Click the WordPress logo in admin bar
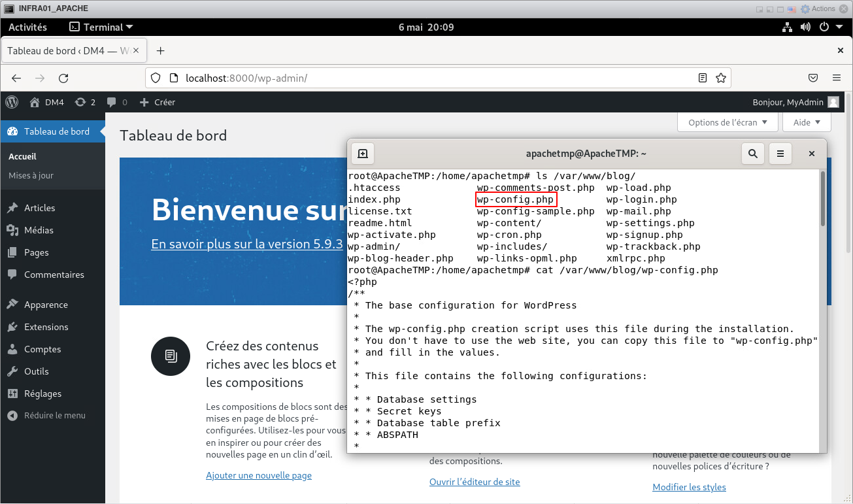Screen dimensions: 853x504 click(12, 102)
